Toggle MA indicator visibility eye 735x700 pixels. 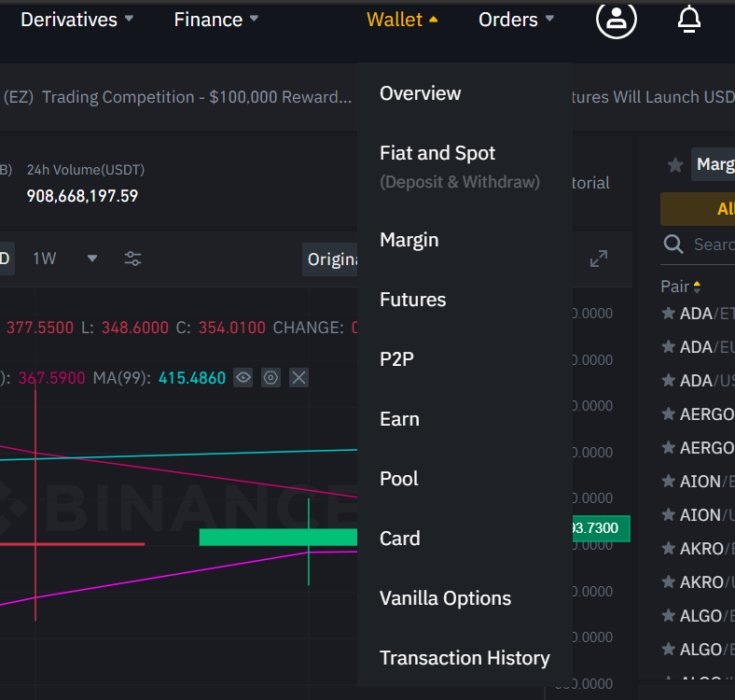[x=243, y=378]
